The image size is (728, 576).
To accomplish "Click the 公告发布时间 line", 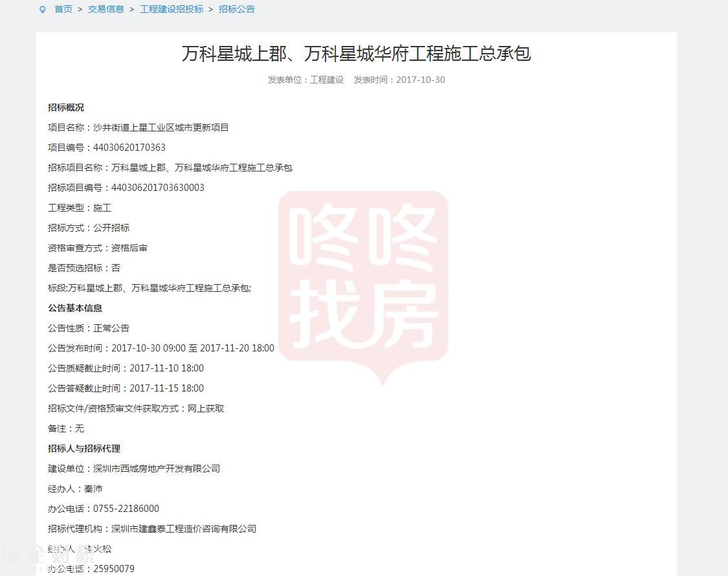I will [161, 348].
